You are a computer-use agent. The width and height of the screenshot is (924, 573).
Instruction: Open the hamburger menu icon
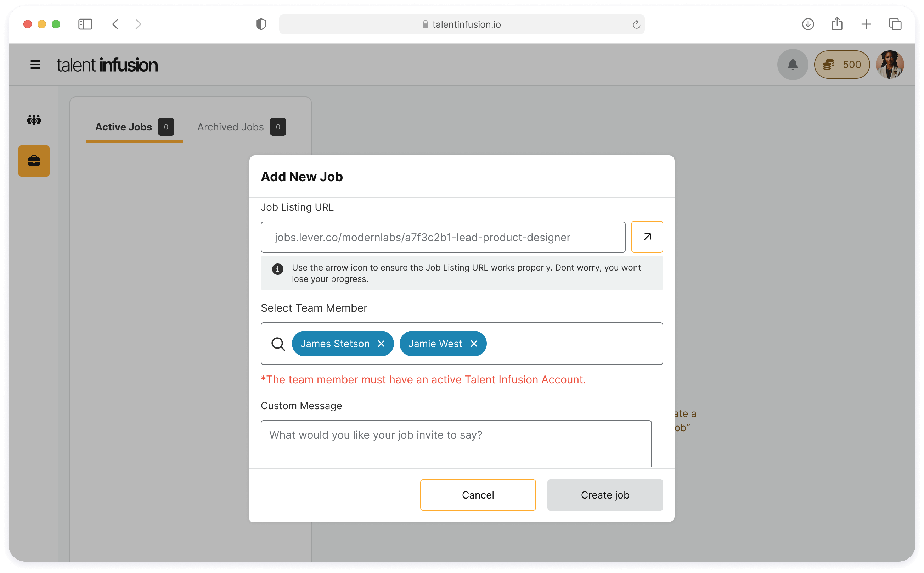(x=35, y=65)
